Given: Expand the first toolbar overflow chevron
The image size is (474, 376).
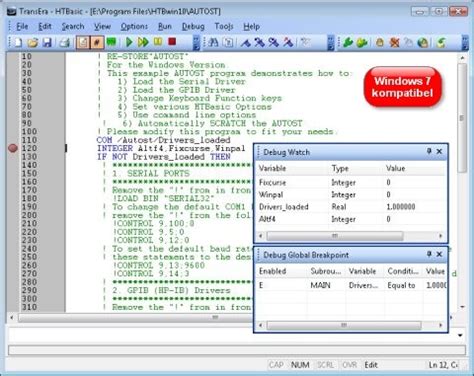Looking at the screenshot, I should coord(197,43).
